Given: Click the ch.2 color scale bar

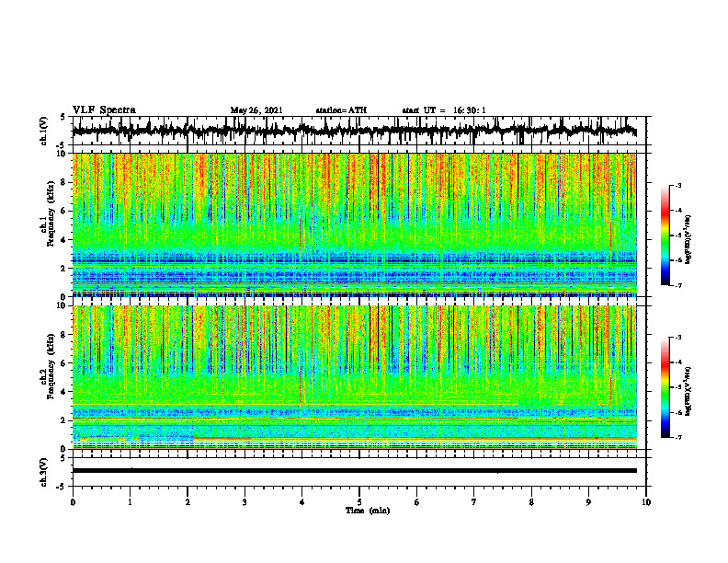Looking at the screenshot, I should (x=665, y=387).
